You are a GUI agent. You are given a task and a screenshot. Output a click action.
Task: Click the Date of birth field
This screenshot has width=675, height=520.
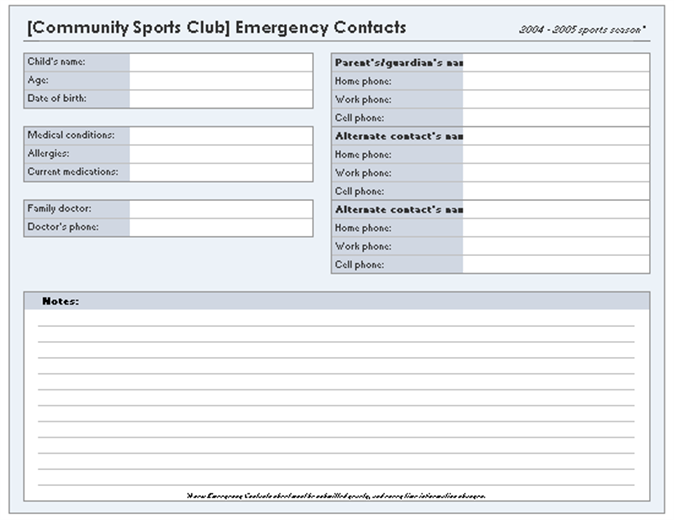point(220,99)
